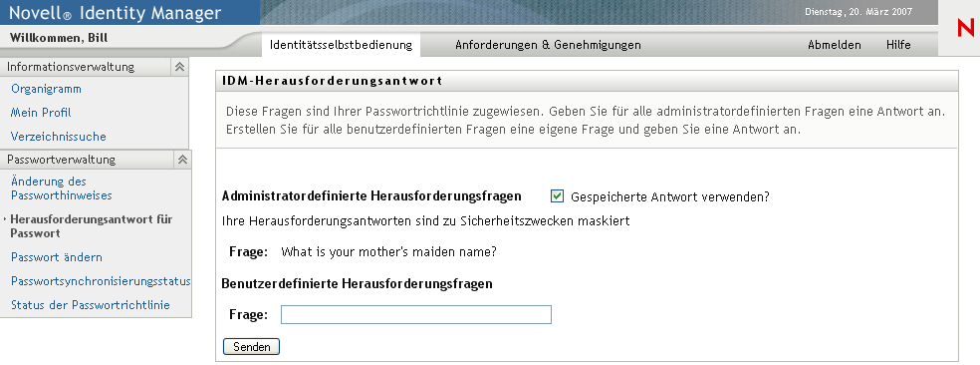Toggle Gespeicherte Antwort verwenden checkbox
980x365 pixels.
tap(557, 196)
